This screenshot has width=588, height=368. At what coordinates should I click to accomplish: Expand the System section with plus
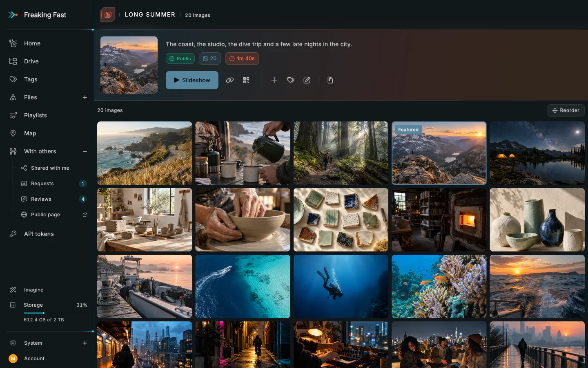[x=85, y=343]
